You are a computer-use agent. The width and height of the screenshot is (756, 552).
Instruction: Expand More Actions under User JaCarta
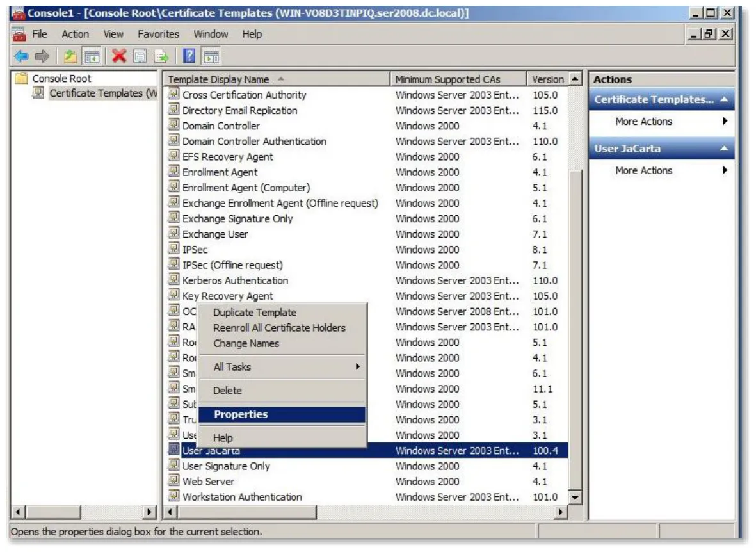click(661, 170)
